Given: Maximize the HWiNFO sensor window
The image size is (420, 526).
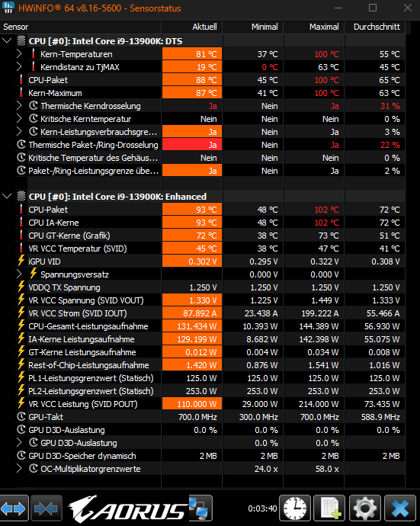Looking at the screenshot, I should [x=373, y=8].
